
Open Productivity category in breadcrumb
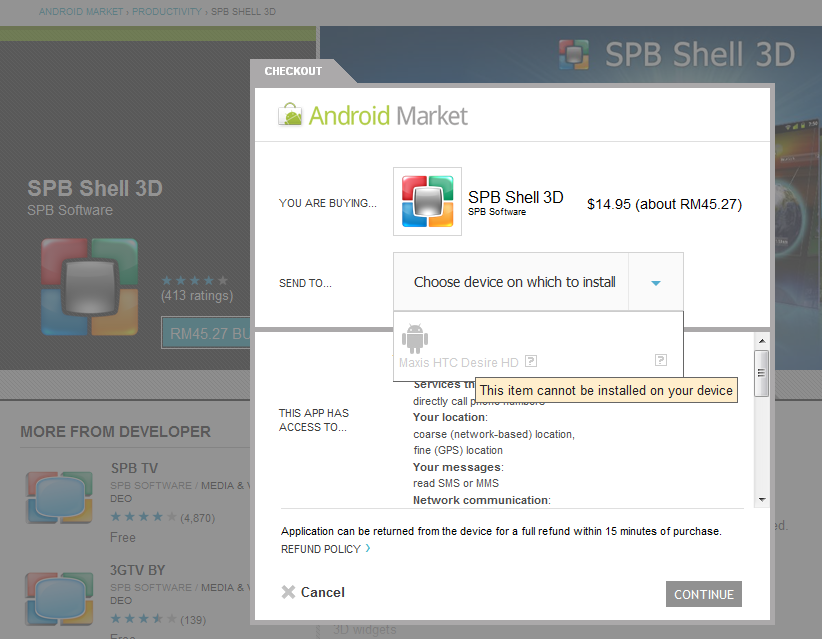coord(168,12)
